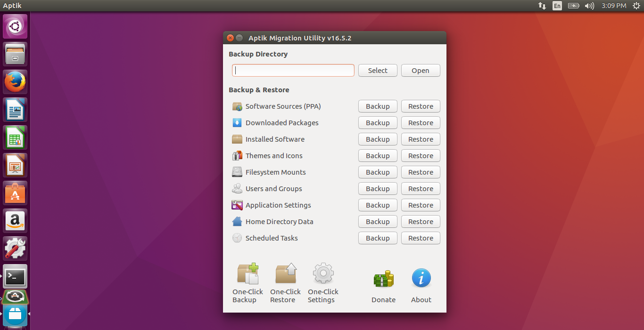The image size is (644, 330).
Task: Click the Downloaded Packages arrow icon
Action: coord(237,123)
